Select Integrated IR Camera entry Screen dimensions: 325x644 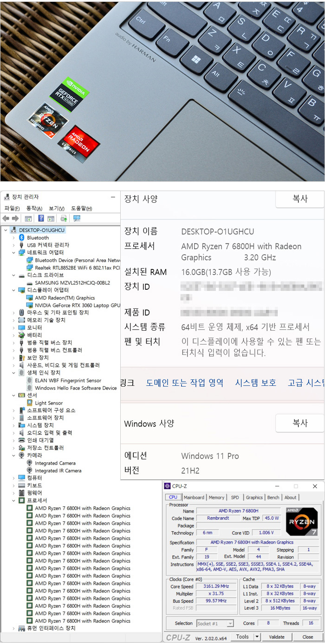(x=58, y=470)
